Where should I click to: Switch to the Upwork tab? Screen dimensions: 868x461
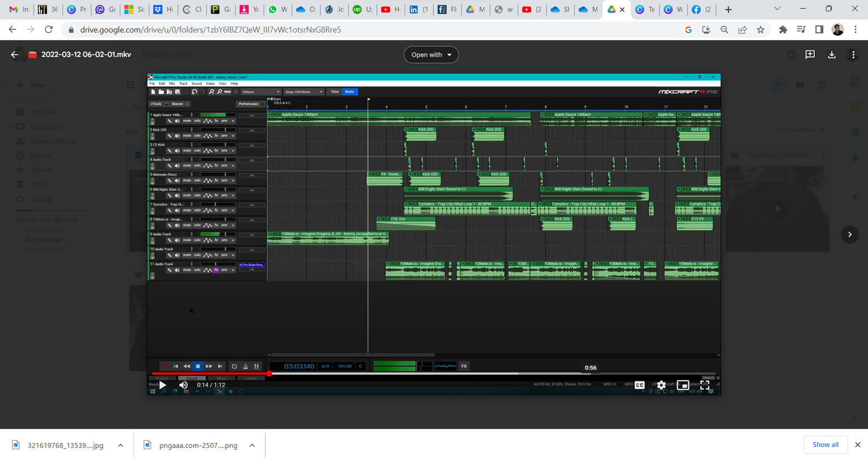(363, 10)
